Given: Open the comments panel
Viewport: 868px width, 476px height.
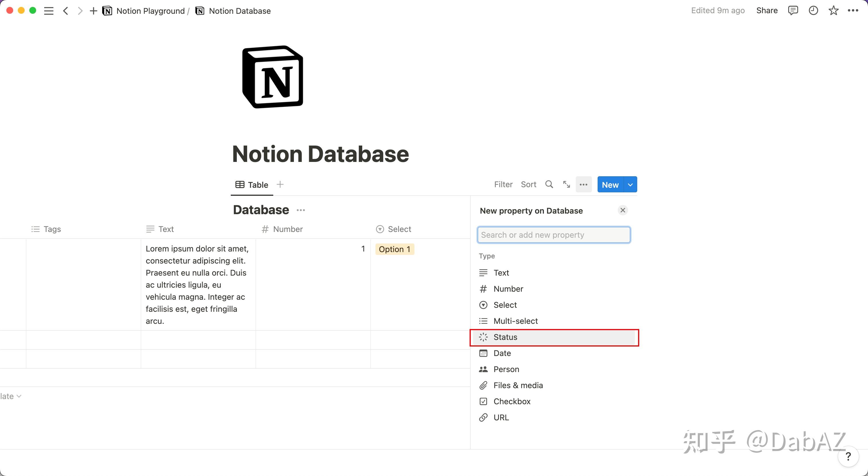Looking at the screenshot, I should [x=793, y=10].
